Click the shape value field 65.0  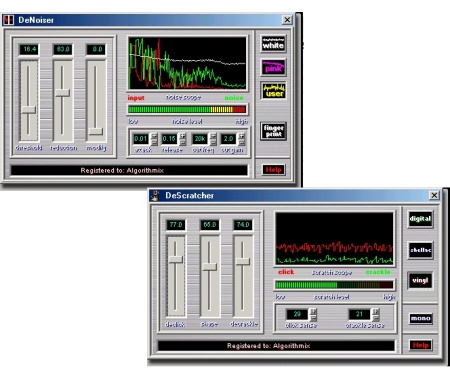210,225
